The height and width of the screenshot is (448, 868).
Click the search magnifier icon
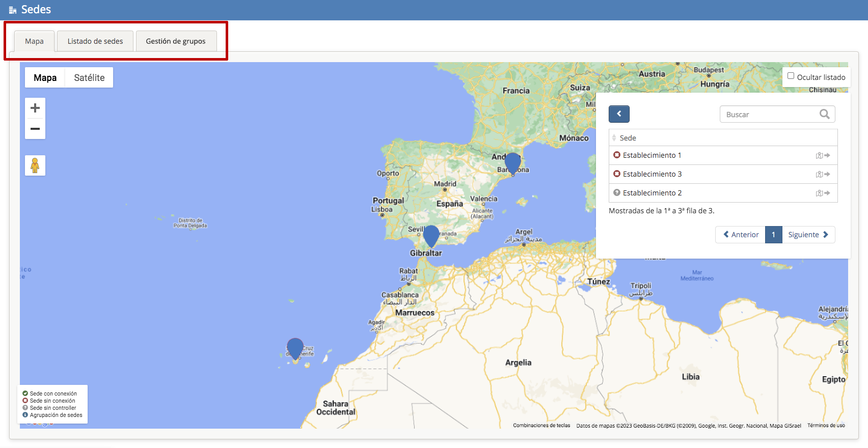click(x=824, y=114)
